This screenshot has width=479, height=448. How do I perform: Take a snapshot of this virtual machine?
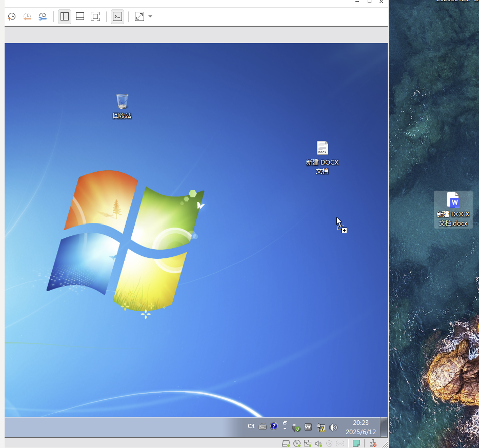pos(12,16)
